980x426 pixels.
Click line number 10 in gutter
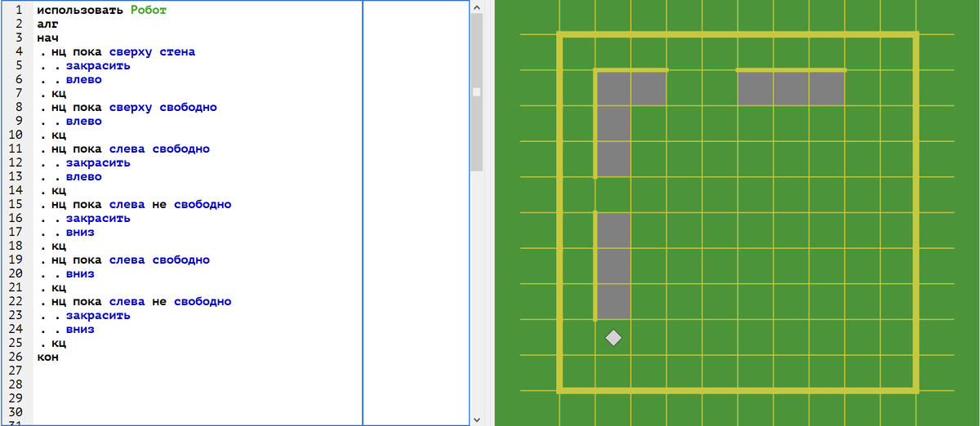point(16,135)
